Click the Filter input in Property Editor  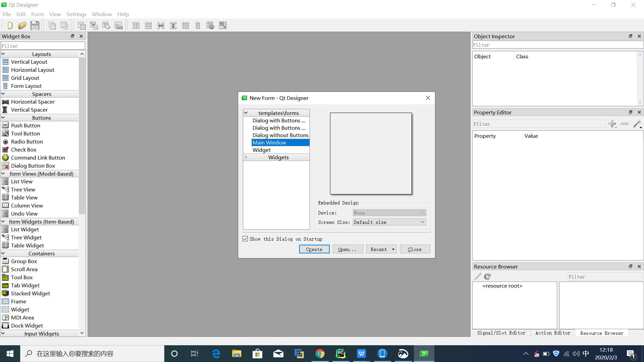(x=540, y=124)
